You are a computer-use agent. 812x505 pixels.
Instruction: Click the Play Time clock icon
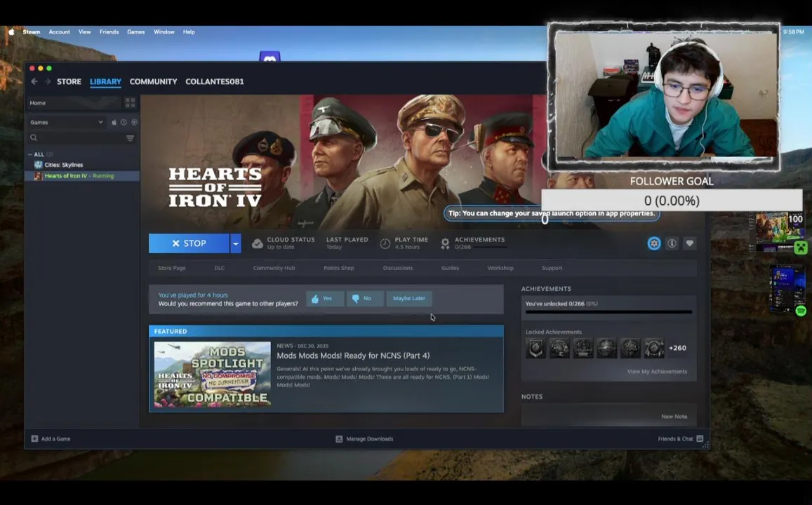[x=385, y=243]
